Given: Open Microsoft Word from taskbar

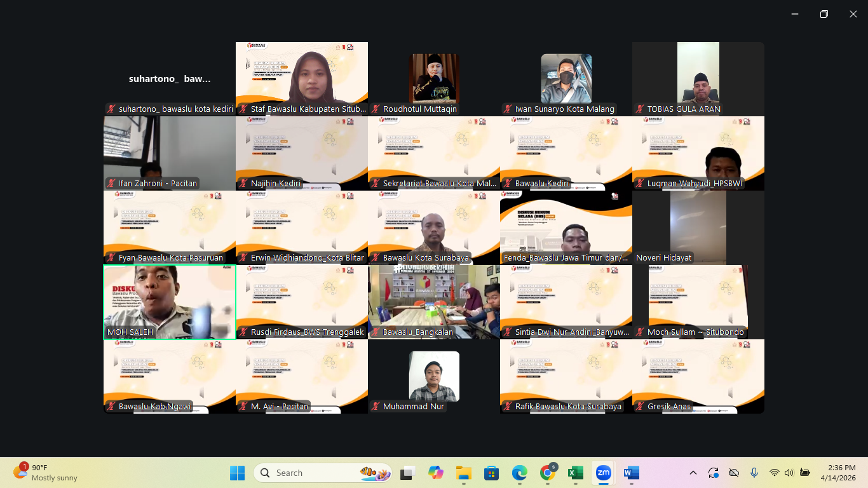Looking at the screenshot, I should [x=631, y=473].
